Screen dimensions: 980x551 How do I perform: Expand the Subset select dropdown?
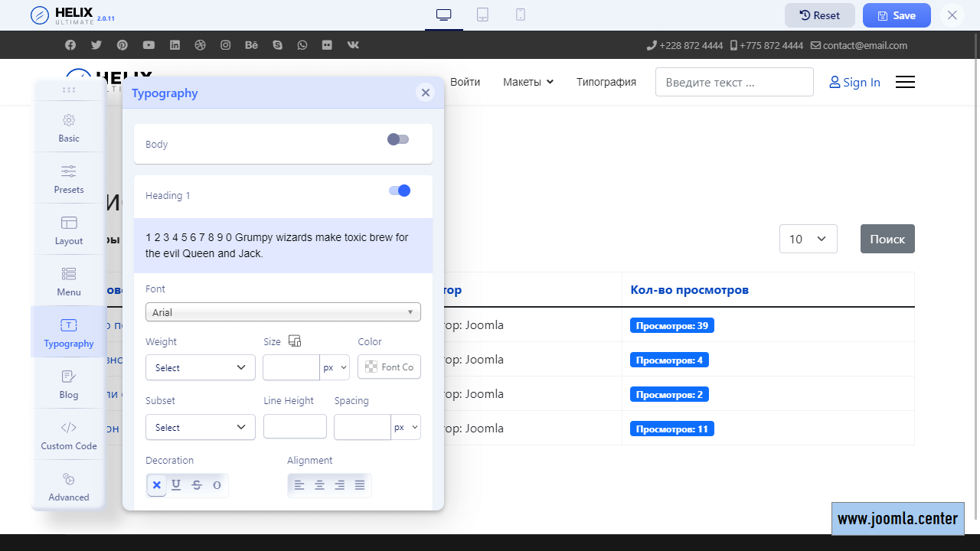point(200,427)
